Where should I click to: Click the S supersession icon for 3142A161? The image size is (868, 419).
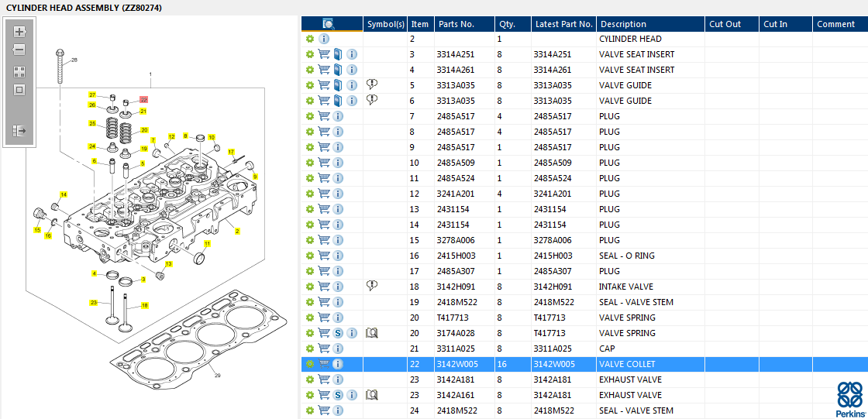click(338, 395)
